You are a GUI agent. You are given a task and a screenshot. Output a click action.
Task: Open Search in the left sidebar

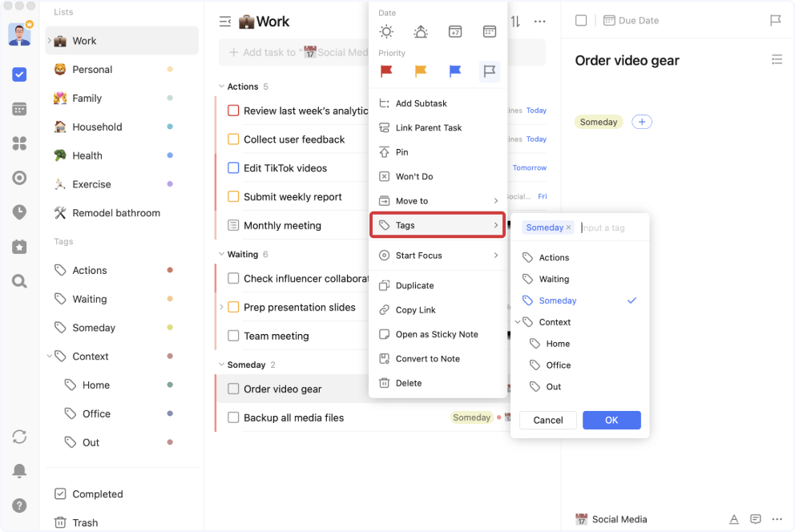pos(21,281)
